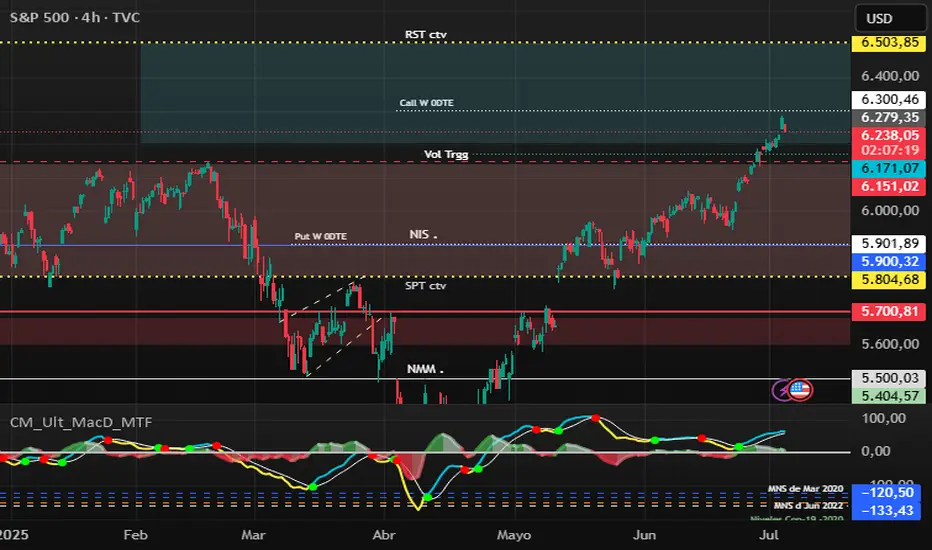Select the 6.171,07 cyan price label

click(890, 168)
